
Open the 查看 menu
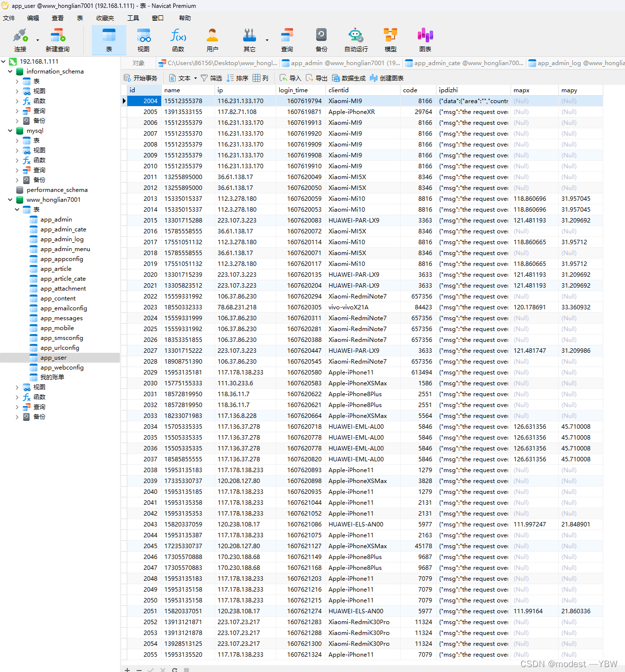pos(58,18)
